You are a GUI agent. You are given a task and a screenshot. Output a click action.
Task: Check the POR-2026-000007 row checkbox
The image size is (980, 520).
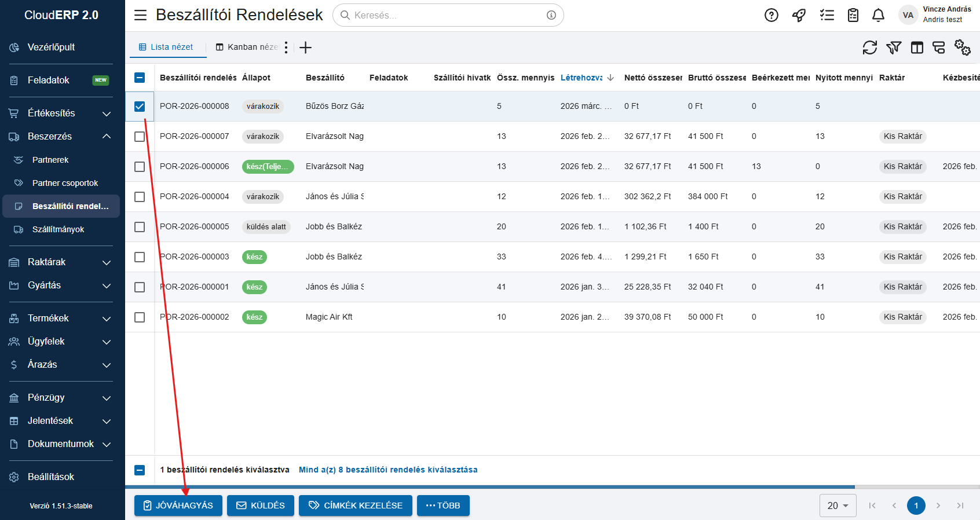pyautogui.click(x=140, y=137)
